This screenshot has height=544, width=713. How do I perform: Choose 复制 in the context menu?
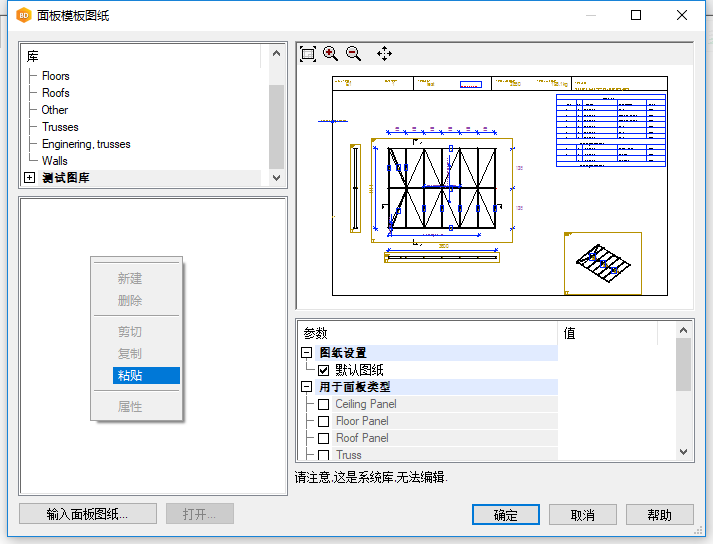point(130,353)
